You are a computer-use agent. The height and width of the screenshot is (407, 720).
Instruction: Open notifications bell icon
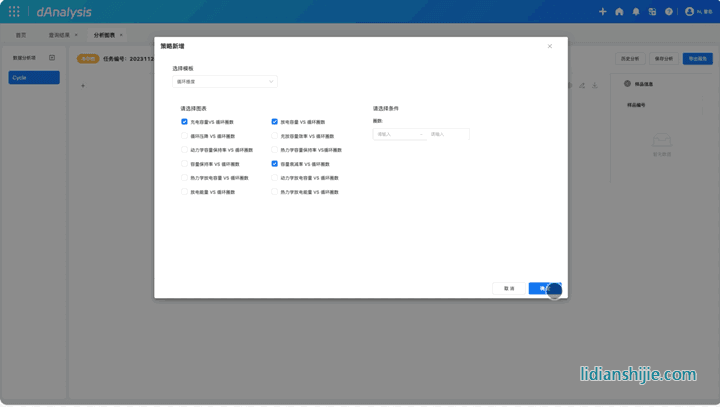(635, 12)
